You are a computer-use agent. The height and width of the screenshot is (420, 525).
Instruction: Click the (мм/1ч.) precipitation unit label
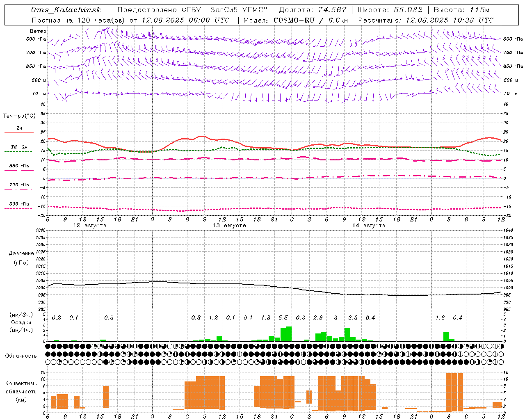pyautogui.click(x=21, y=330)
